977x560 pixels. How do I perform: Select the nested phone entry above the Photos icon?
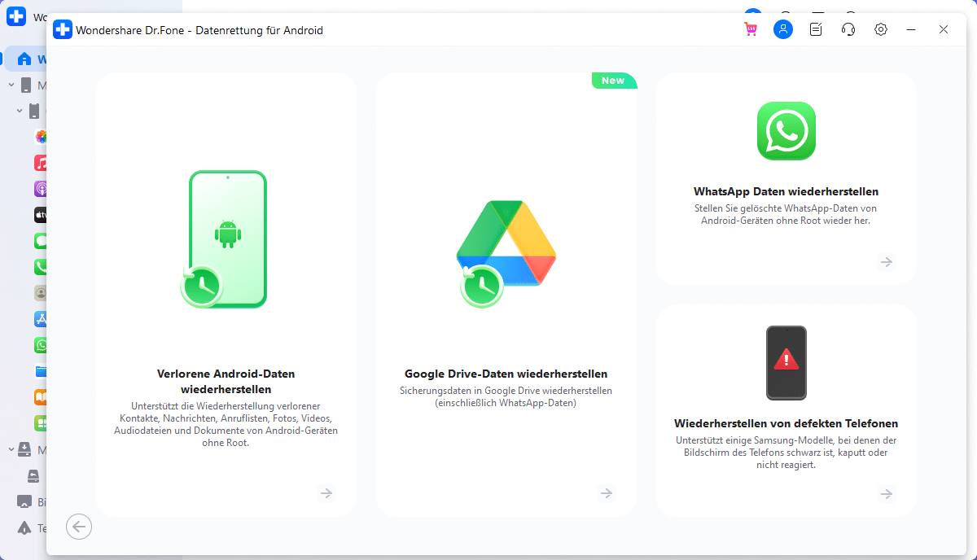34,111
